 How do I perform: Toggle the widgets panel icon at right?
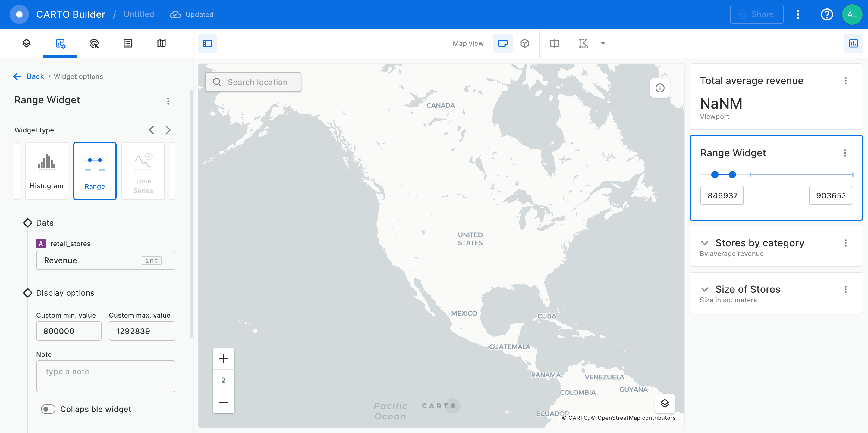click(853, 43)
